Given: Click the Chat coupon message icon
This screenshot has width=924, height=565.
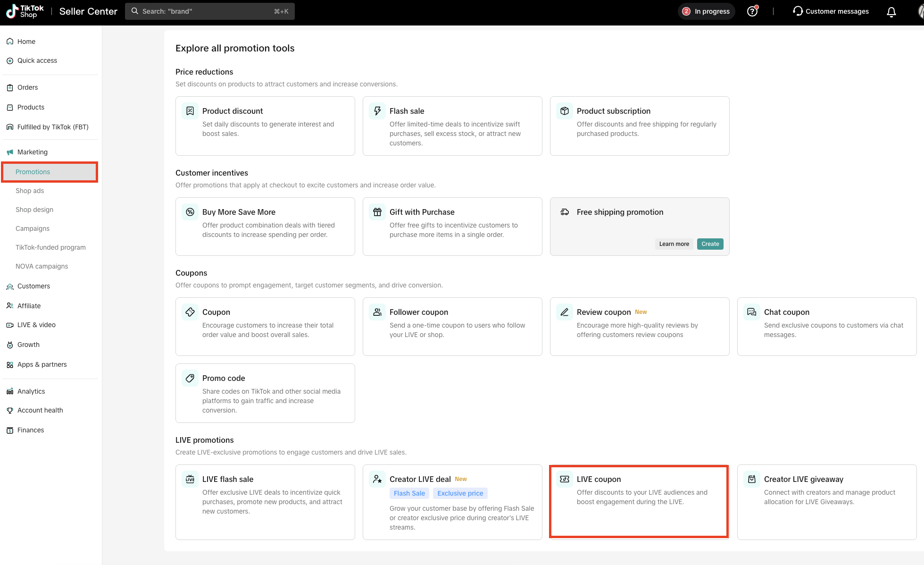Looking at the screenshot, I should coord(752,312).
